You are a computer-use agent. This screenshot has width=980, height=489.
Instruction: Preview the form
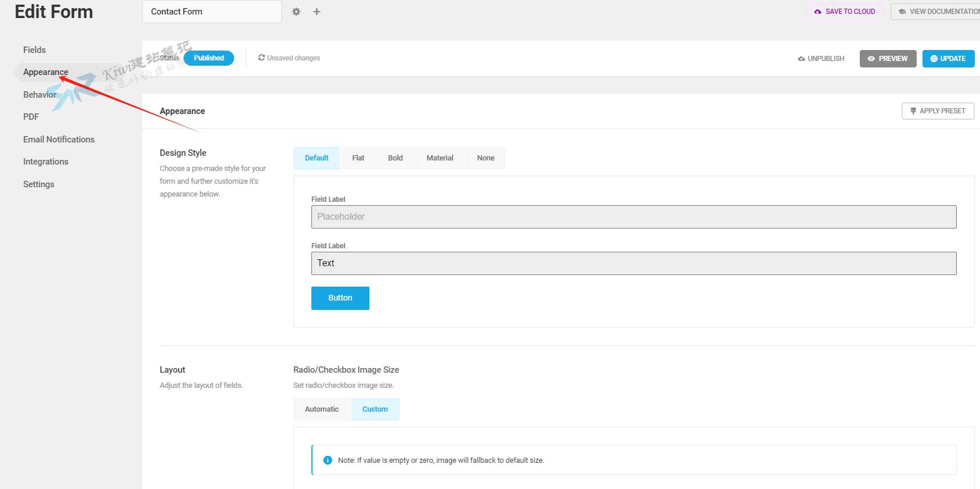click(888, 59)
